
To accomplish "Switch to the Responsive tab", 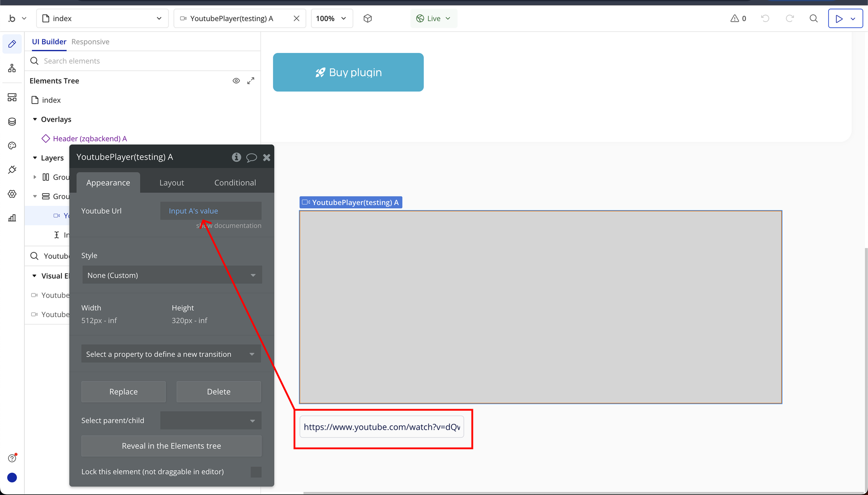I will [x=90, y=41].
